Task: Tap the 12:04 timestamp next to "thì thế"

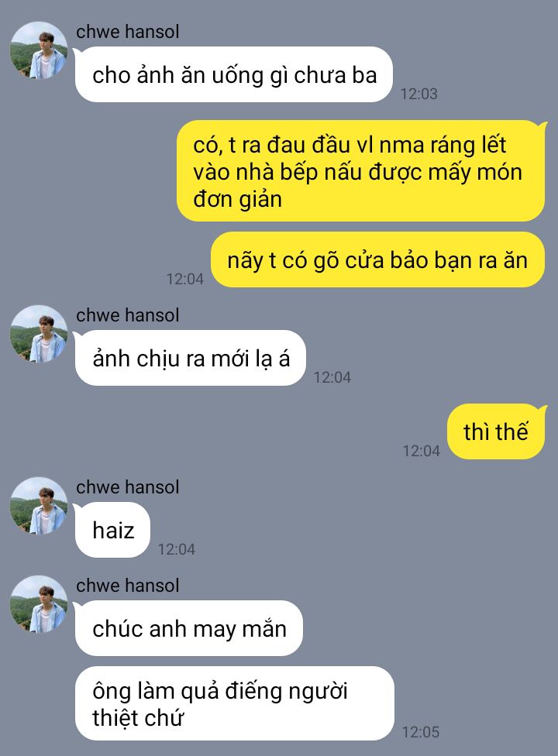Action: click(421, 451)
